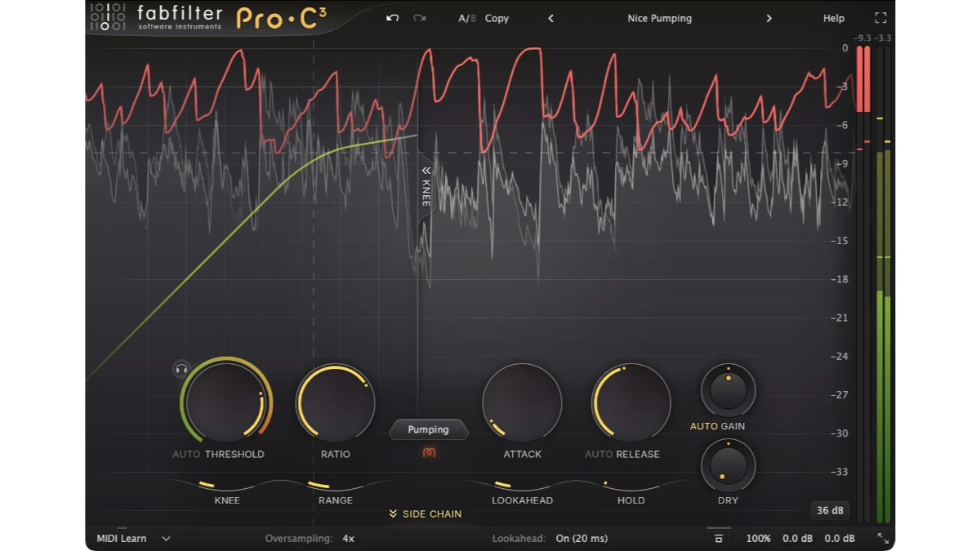
Task: Collapse the KNEE display panel handle
Action: 425,186
